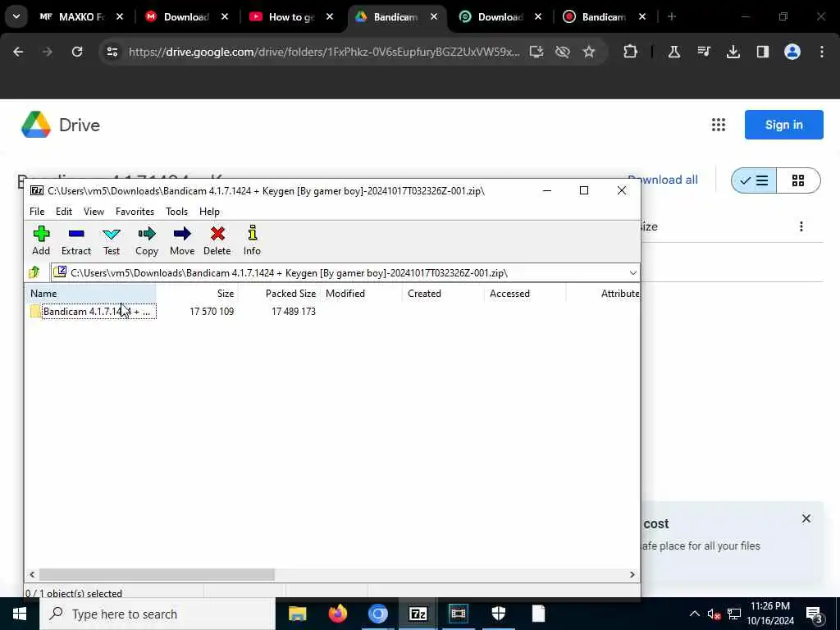Open the Edit menu
The width and height of the screenshot is (840, 630).
tap(64, 212)
